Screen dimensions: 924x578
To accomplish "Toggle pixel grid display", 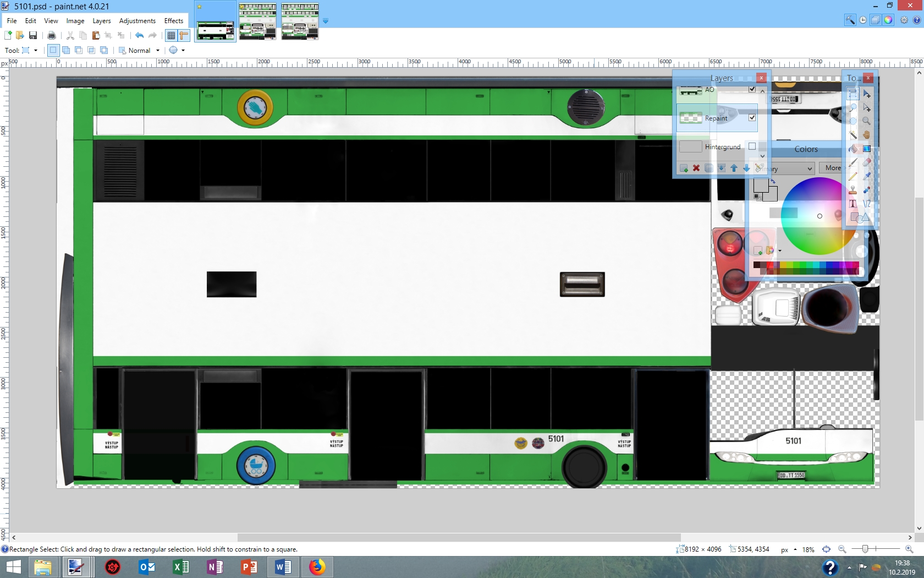I will (171, 35).
